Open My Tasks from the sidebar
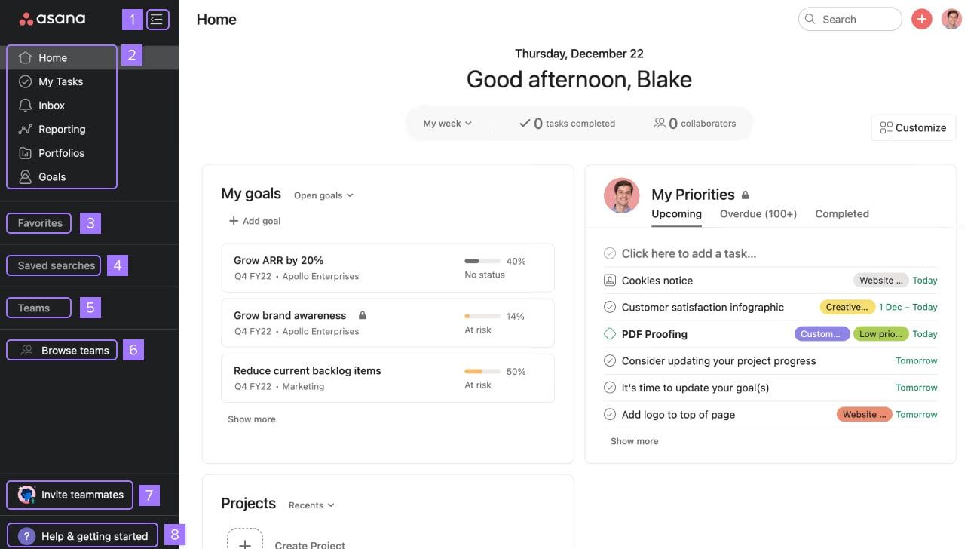 pyautogui.click(x=60, y=81)
